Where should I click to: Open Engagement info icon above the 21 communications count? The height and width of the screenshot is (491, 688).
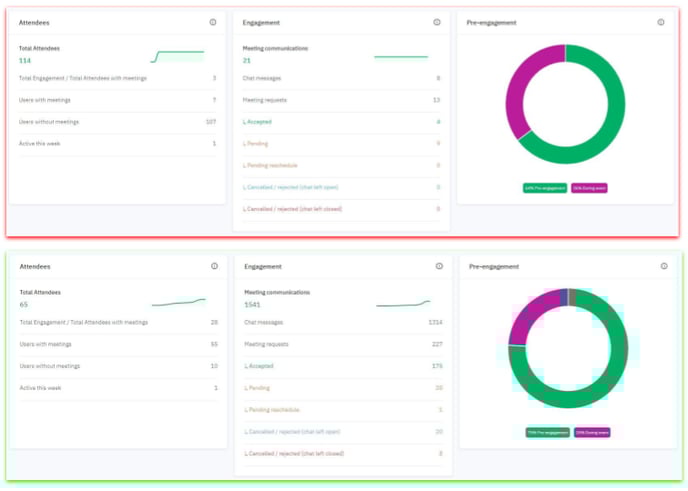pos(437,22)
